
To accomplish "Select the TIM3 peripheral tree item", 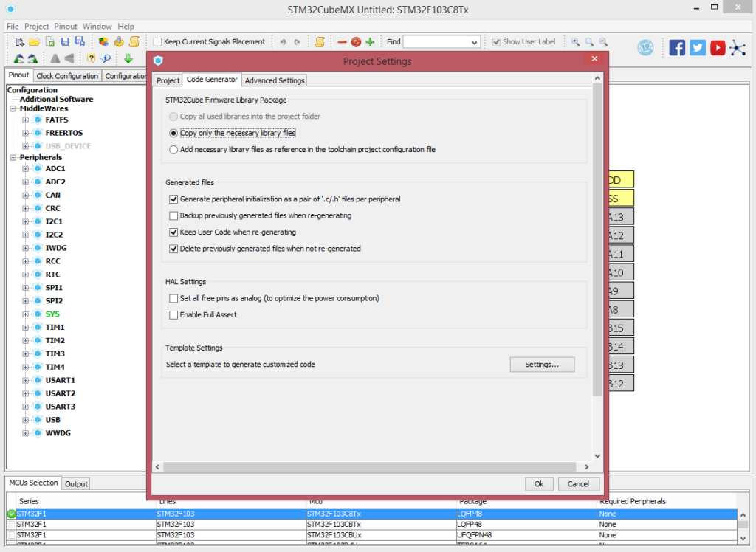I will tap(55, 353).
